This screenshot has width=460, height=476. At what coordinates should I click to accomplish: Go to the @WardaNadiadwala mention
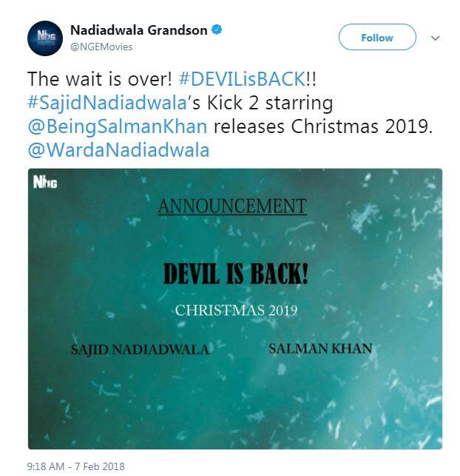[118, 150]
